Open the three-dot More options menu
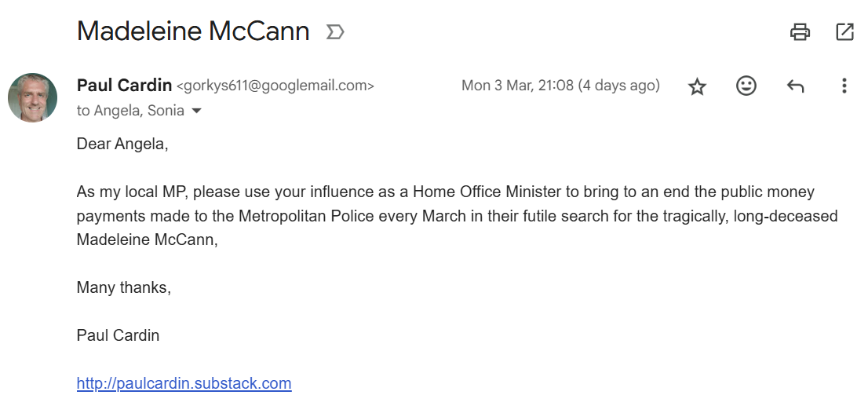The image size is (868, 417). tap(844, 86)
